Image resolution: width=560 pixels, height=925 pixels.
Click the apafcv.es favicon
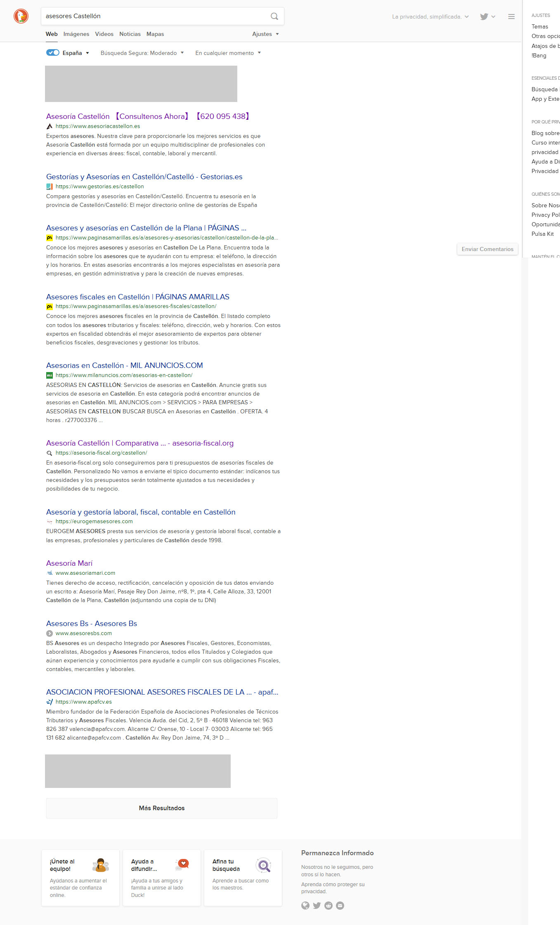[x=50, y=702]
